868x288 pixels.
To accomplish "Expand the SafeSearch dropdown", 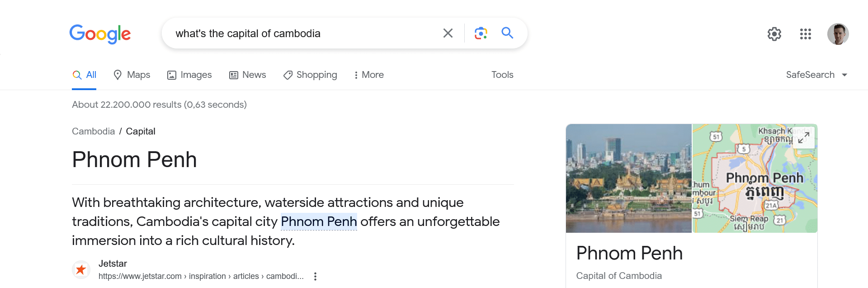I will point(816,75).
